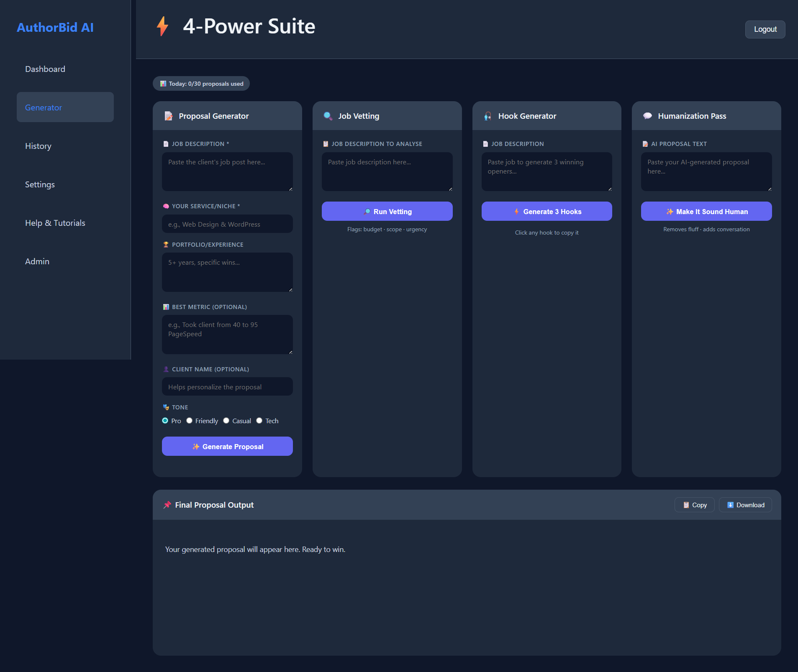Click the chart icon in the proposals-used badge
This screenshot has width=798, height=672.
click(163, 84)
